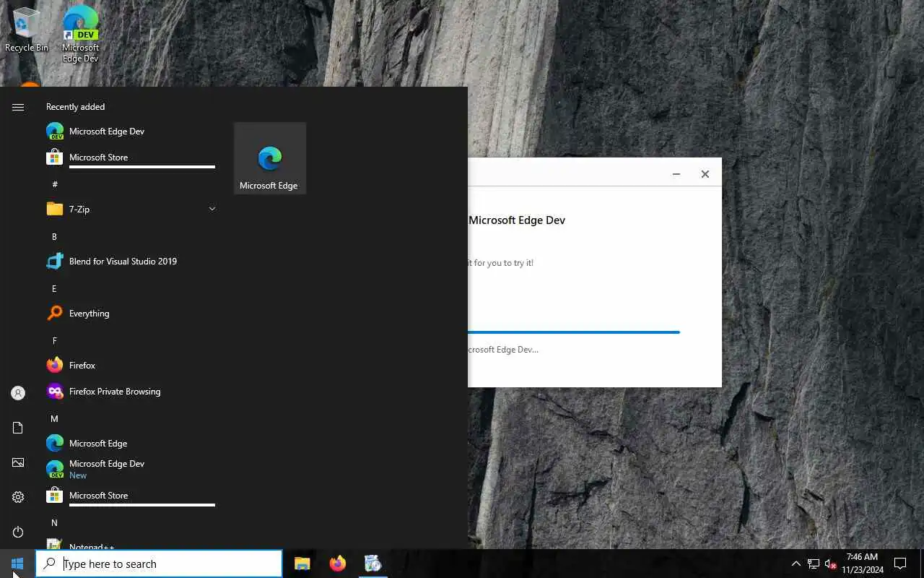Click the installer icon on taskbar
924x578 pixels.
(372, 564)
